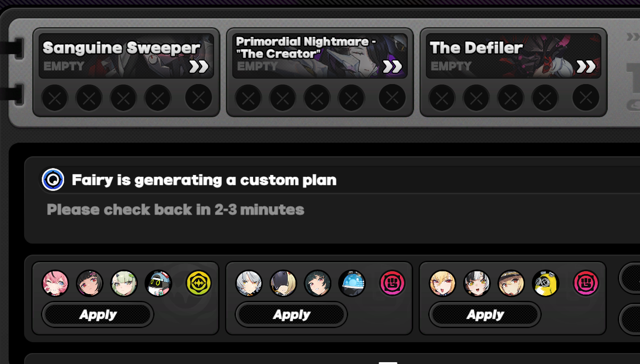Select the green-haired agent in first team
This screenshot has height=364, width=640.
coord(124,283)
